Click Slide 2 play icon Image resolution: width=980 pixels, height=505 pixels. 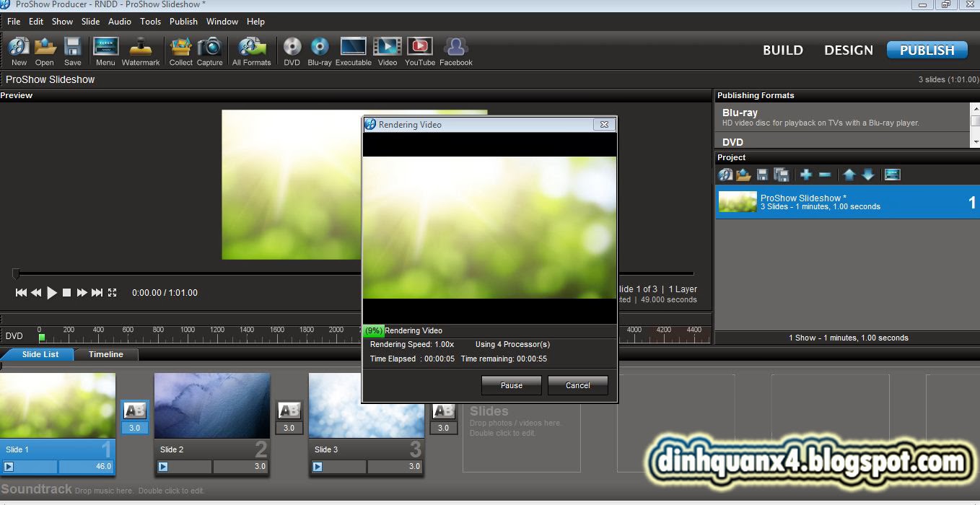[x=163, y=467]
